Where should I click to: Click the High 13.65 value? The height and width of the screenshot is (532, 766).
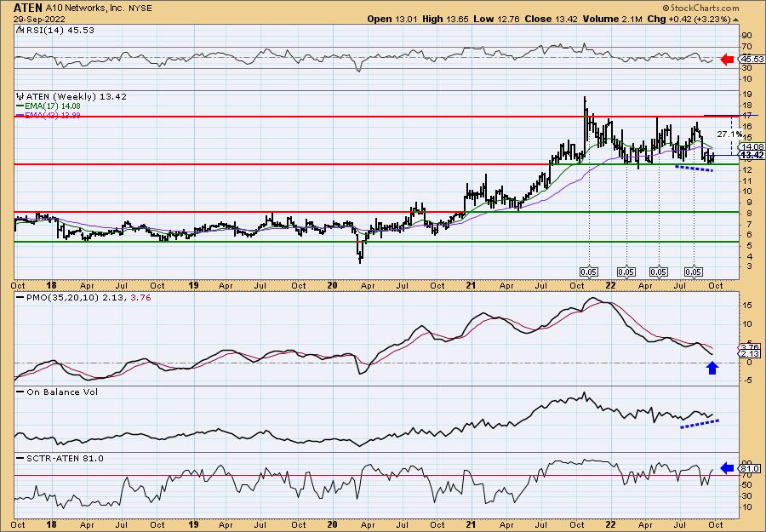tap(445, 19)
